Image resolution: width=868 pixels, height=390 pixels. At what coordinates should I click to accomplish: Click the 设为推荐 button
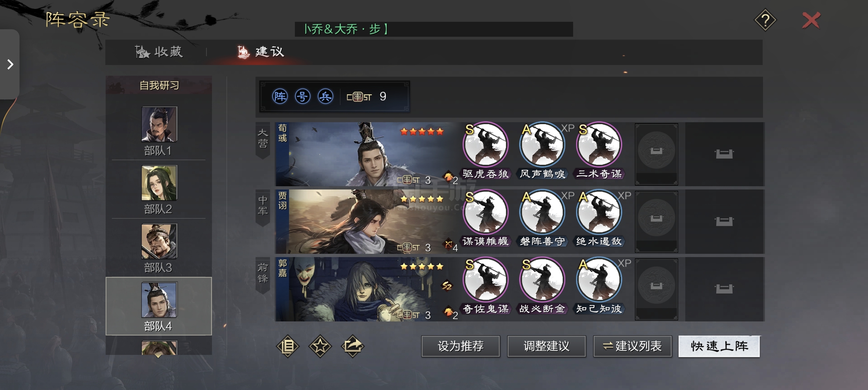(x=460, y=346)
